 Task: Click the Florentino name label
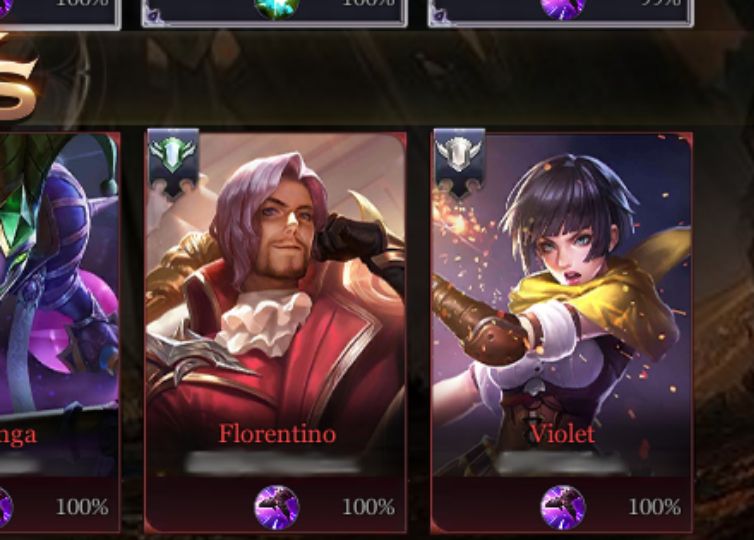click(277, 434)
